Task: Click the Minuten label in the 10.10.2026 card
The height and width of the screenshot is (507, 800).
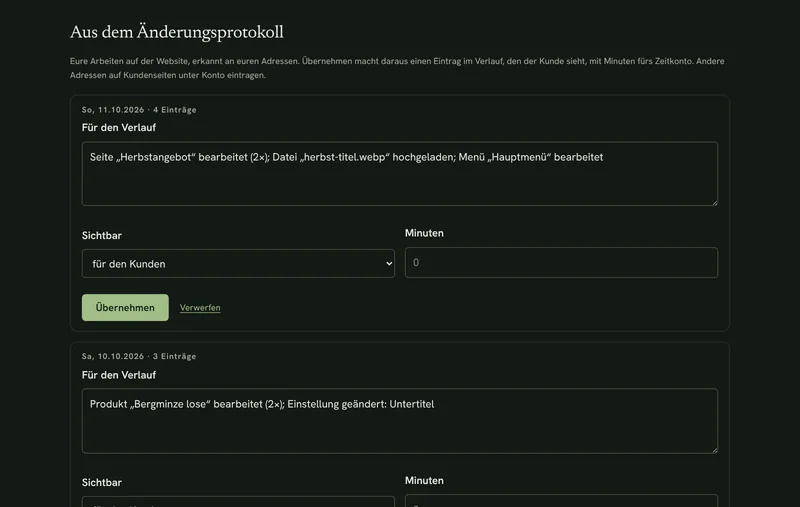Action: point(424,480)
